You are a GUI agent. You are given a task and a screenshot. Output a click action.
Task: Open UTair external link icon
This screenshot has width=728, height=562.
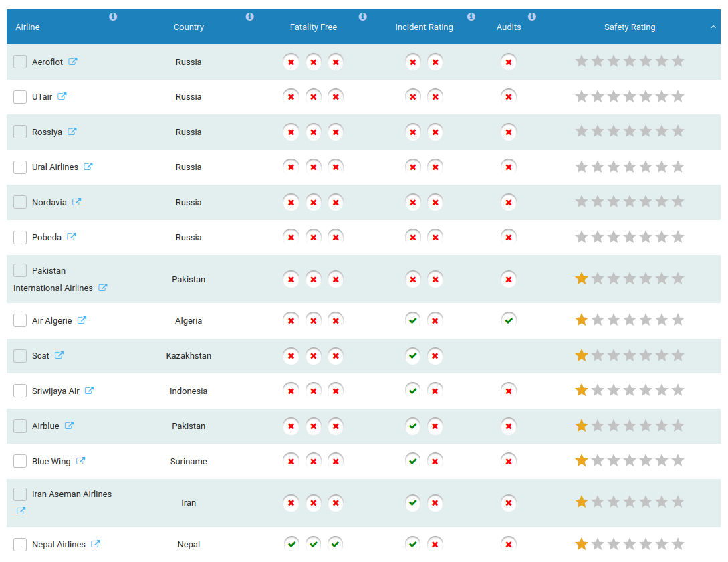(62, 96)
